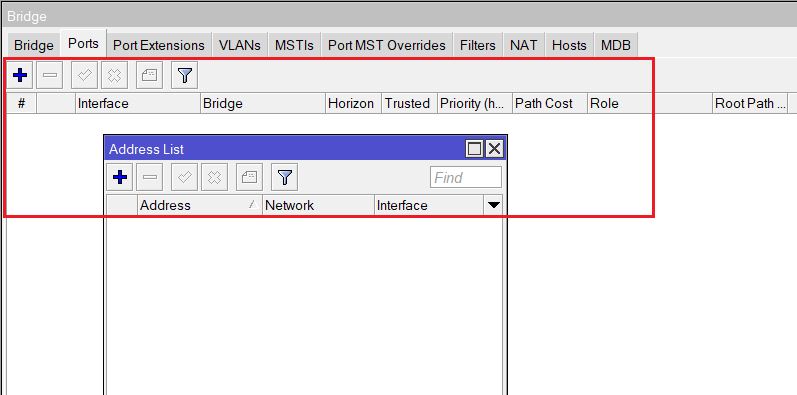Click the disable cross icon in Bridge toolbar

click(x=114, y=76)
